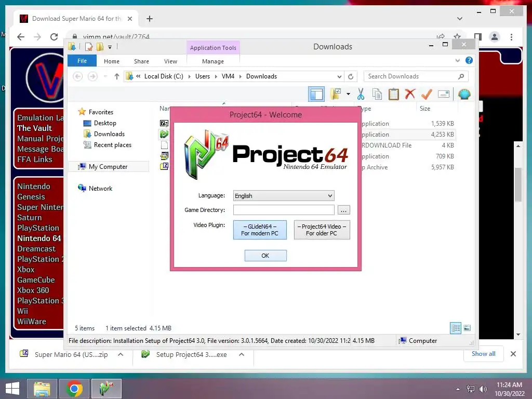Click the Game Directory text field
Screen dimensions: 532x399
tap(284, 210)
